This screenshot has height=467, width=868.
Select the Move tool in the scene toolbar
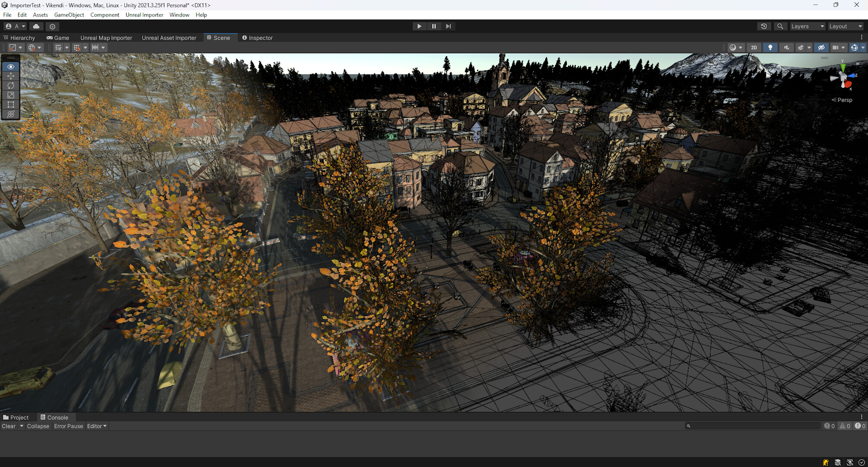[11, 76]
